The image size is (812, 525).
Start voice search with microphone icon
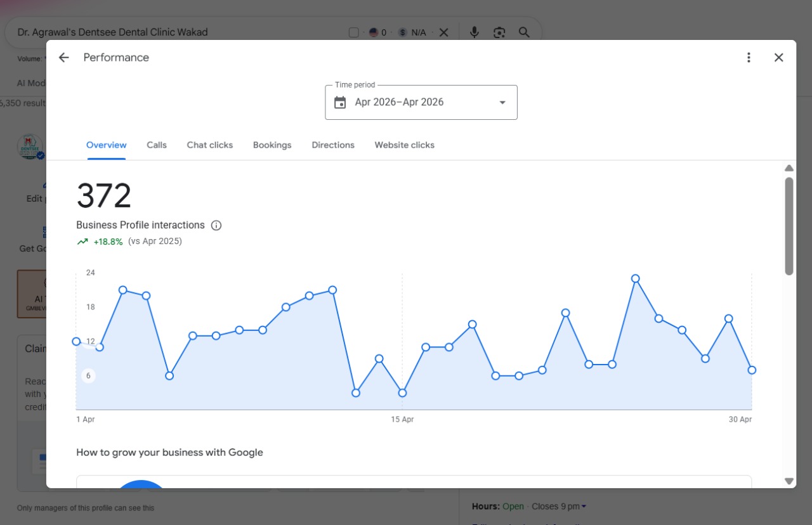(x=474, y=32)
